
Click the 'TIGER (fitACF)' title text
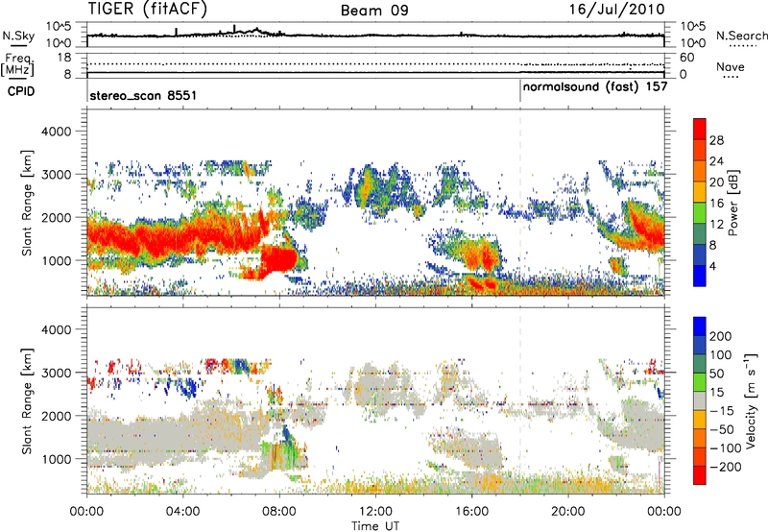click(x=148, y=10)
